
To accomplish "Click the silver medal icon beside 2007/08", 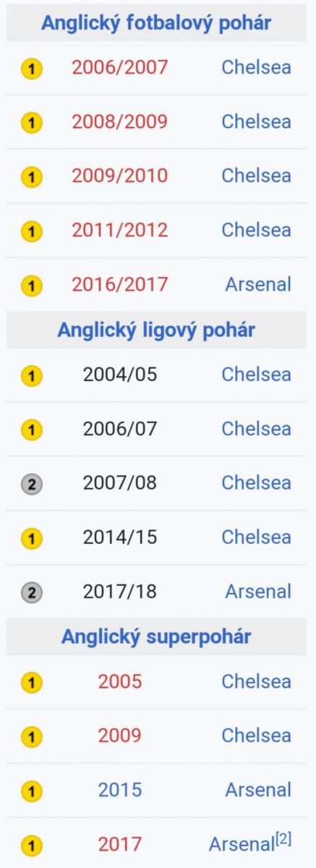I will click(31, 485).
